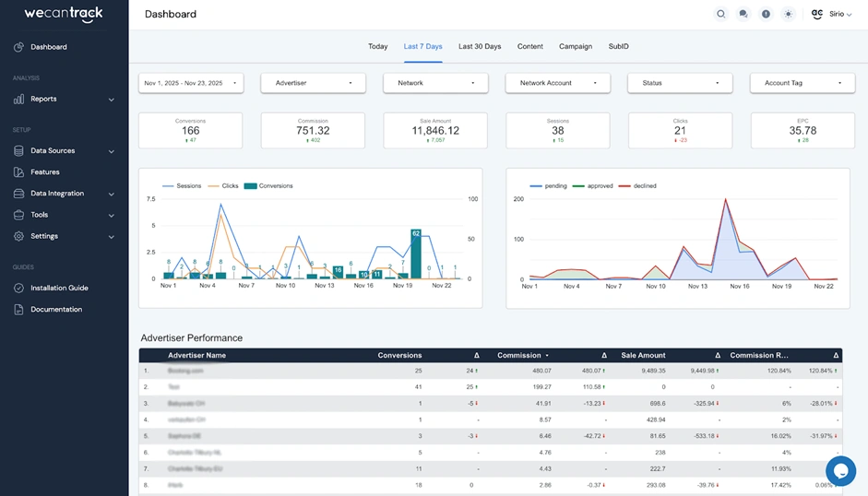Image resolution: width=868 pixels, height=496 pixels.
Task: Click the Documentation file icon in sidebar
Action: pyautogui.click(x=19, y=310)
